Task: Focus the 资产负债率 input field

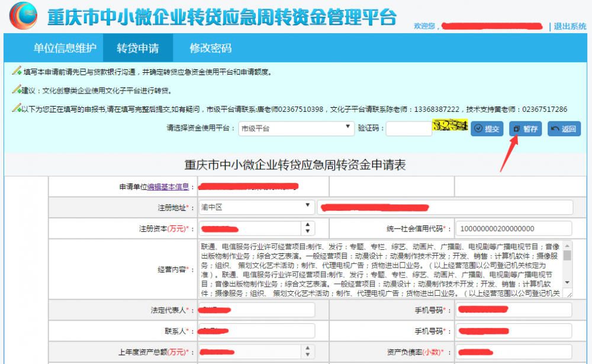Action: point(513,352)
